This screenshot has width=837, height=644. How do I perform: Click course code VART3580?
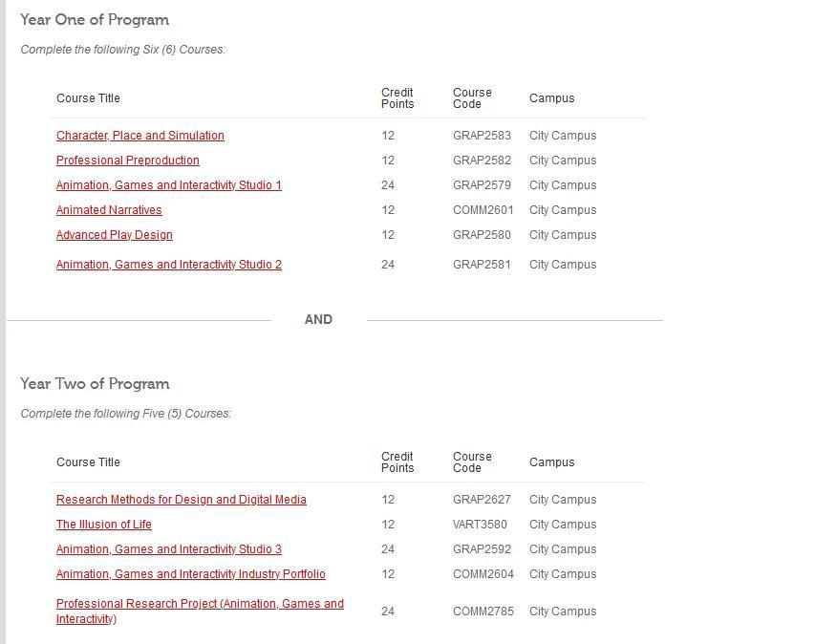point(480,525)
